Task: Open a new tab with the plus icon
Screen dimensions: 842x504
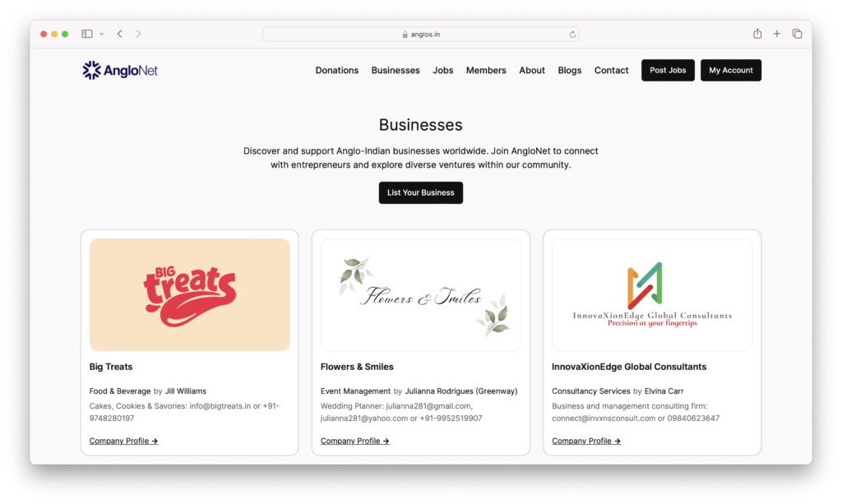Action: (x=776, y=34)
